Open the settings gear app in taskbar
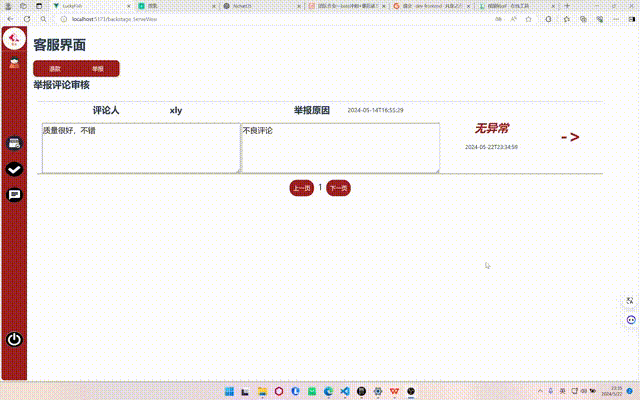 pyautogui.click(x=378, y=391)
